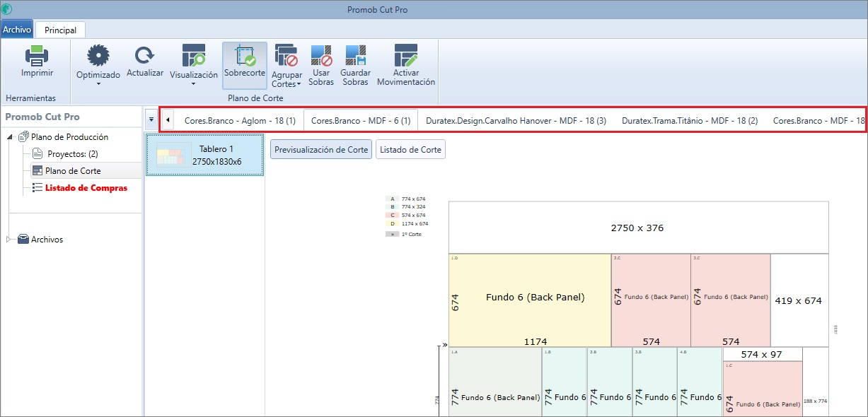Open the material tabs list dropdown
This screenshot has height=417, width=868.
151,120
